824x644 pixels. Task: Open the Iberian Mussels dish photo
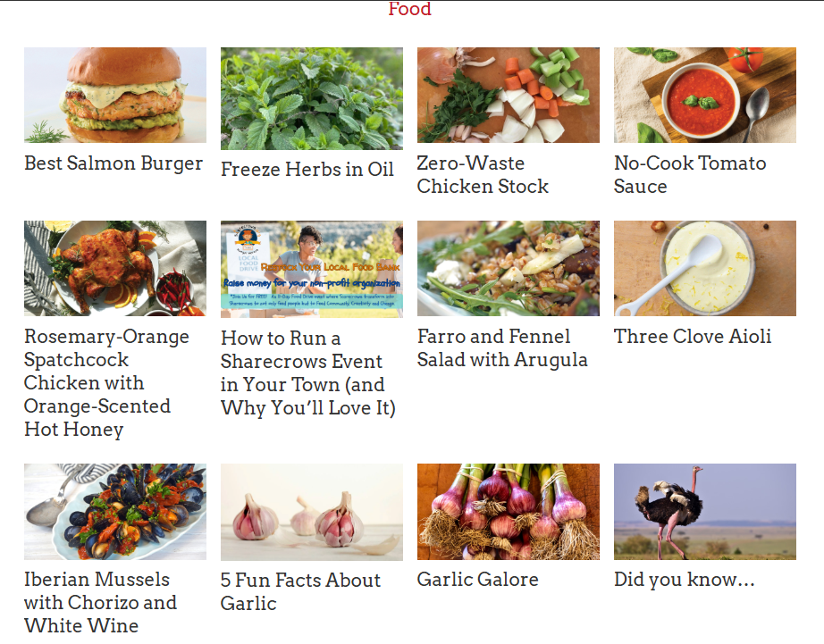point(115,512)
